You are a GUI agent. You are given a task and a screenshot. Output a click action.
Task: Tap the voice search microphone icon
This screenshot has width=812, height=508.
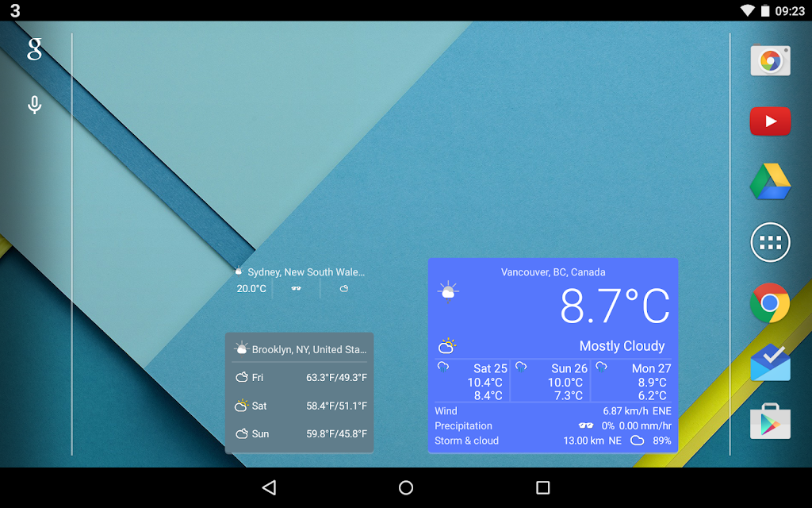click(34, 105)
